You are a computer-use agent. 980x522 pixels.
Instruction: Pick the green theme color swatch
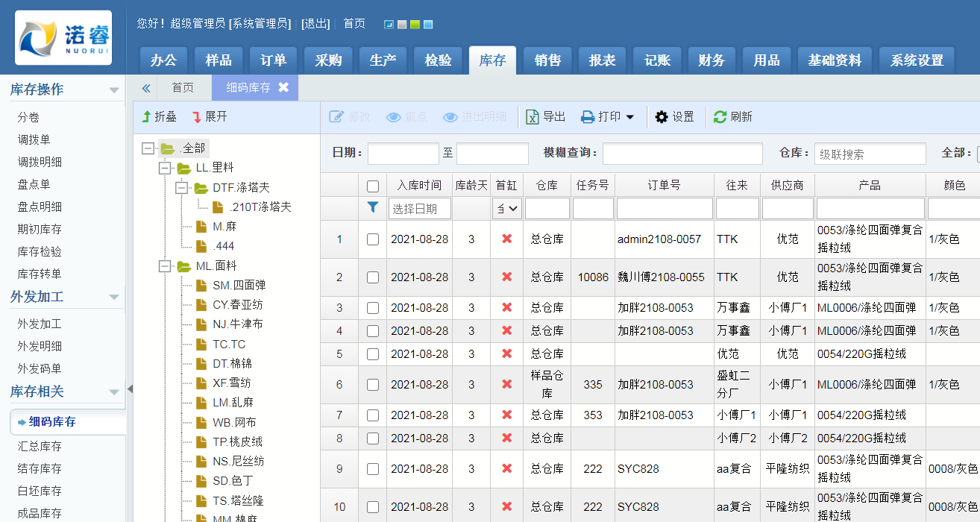point(415,25)
